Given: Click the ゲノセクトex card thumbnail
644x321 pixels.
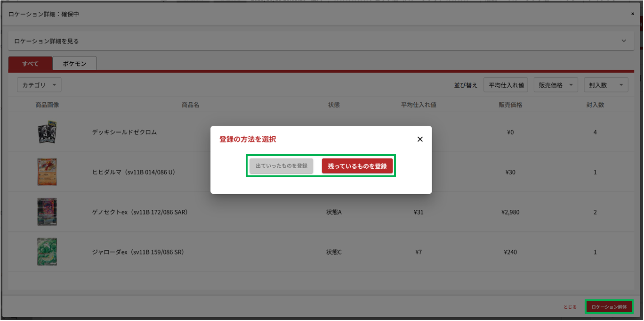Looking at the screenshot, I should pos(47,212).
